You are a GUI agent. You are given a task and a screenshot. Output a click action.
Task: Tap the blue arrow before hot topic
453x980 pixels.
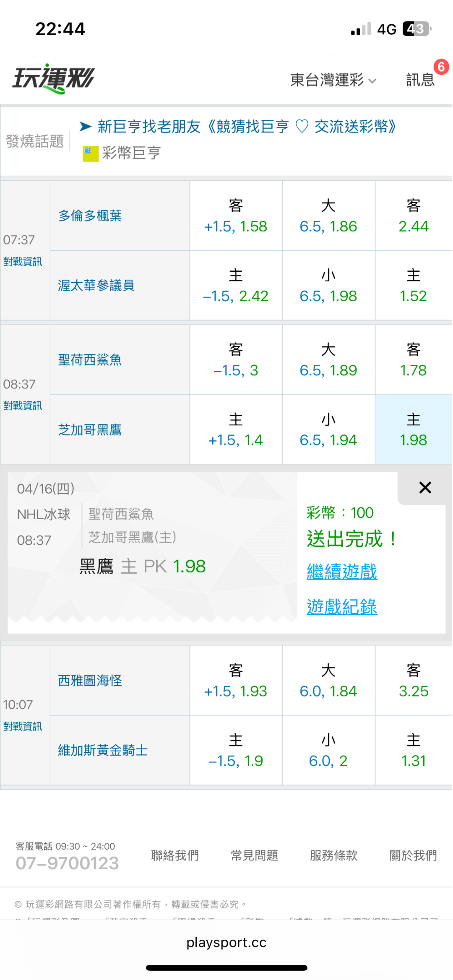tap(86, 126)
